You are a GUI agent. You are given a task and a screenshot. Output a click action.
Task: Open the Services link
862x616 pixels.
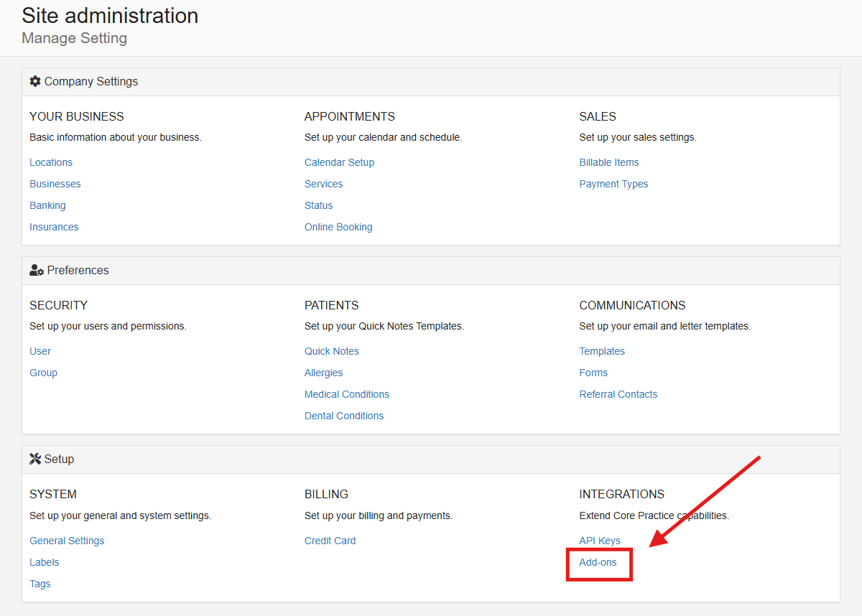pos(323,184)
